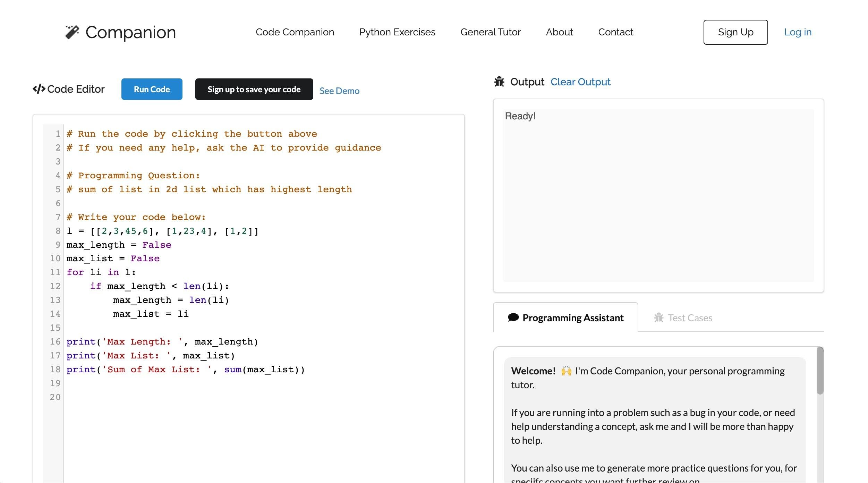Open the See Demo link

point(339,91)
